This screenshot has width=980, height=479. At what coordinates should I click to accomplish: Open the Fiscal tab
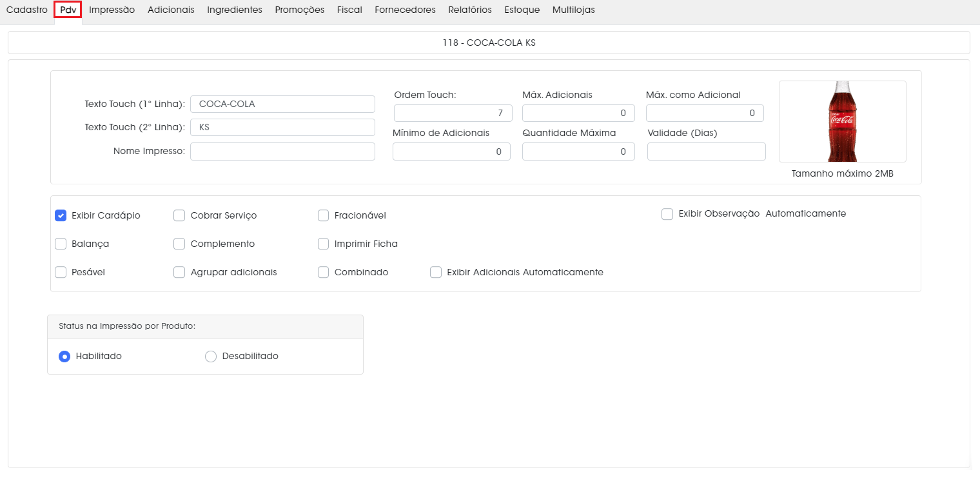pyautogui.click(x=349, y=10)
